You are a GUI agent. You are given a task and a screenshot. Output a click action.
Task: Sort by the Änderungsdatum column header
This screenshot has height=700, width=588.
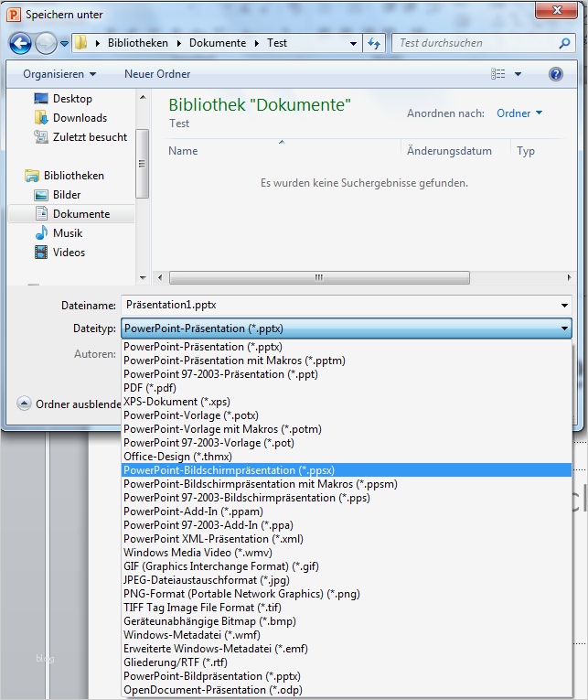tap(449, 151)
